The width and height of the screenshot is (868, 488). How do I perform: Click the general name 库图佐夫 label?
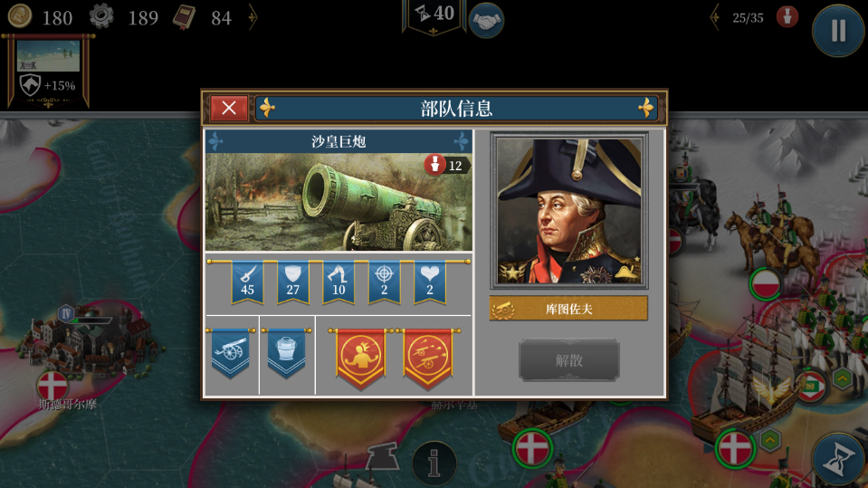point(568,309)
